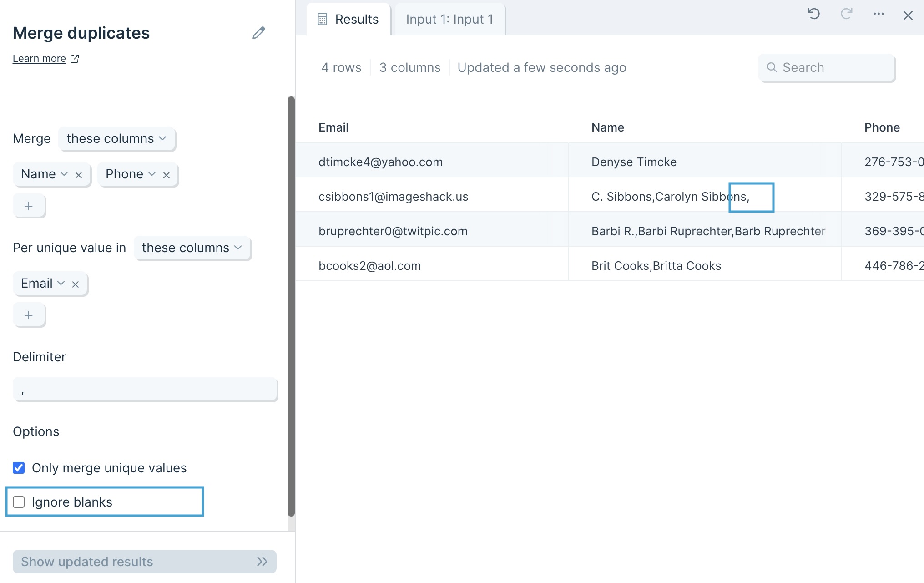Select the bcooks2@aol.com cell
The image size is (924, 583).
click(432, 264)
